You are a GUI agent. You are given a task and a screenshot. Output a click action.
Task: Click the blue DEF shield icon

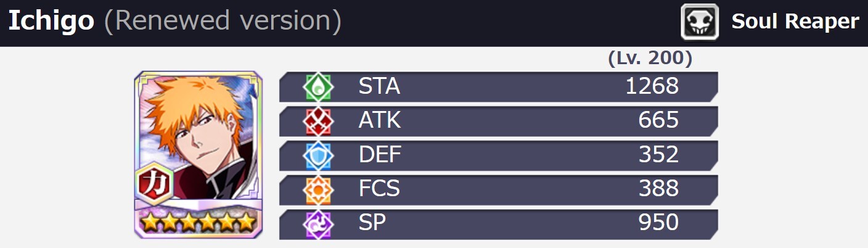click(318, 156)
